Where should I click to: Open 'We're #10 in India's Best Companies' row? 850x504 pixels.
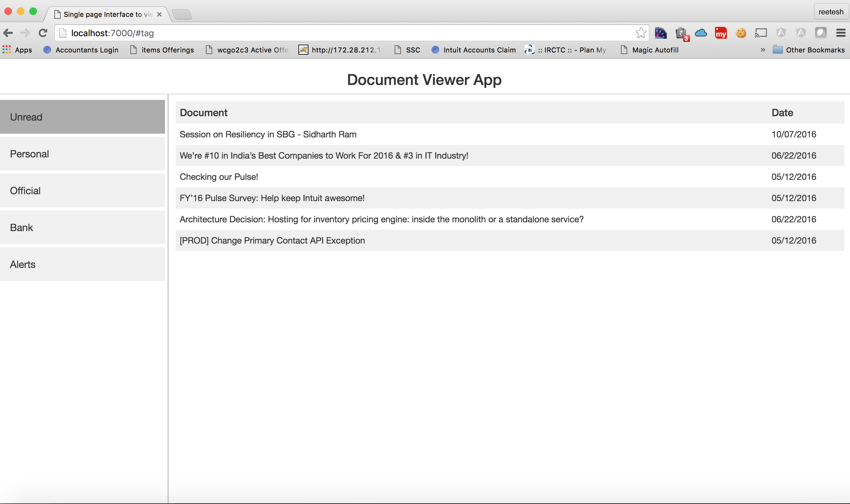510,156
